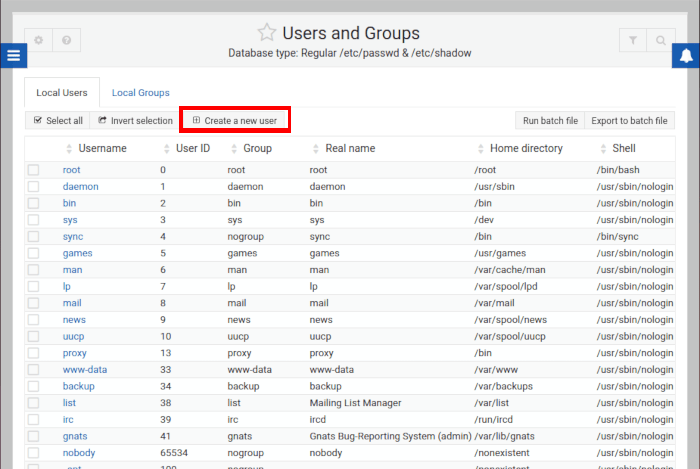Tick the checkbox for user nobody
The image size is (700, 469).
[x=33, y=453]
